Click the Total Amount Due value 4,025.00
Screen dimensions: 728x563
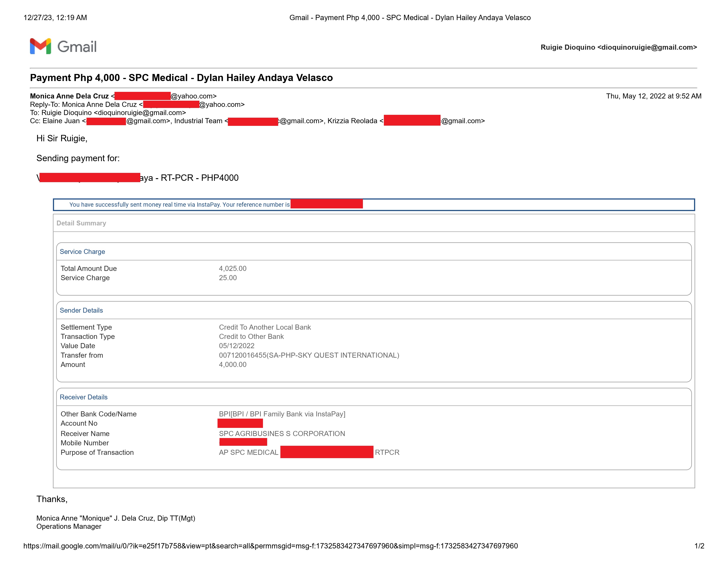click(x=233, y=268)
